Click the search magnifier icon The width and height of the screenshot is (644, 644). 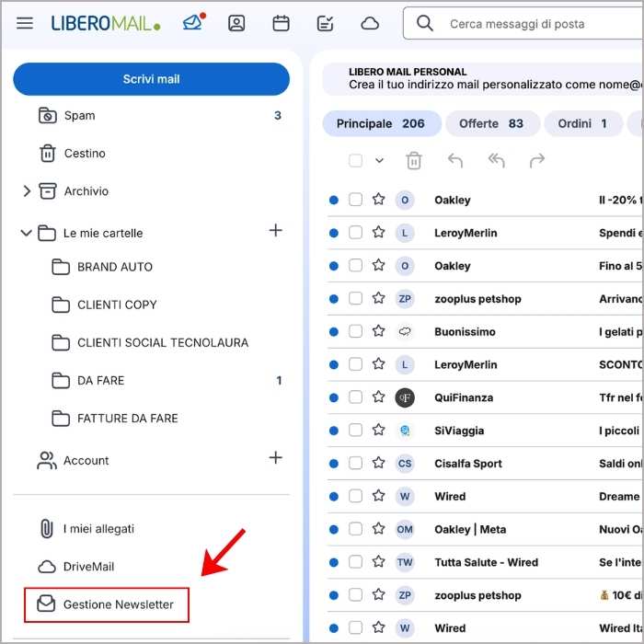coord(425,23)
